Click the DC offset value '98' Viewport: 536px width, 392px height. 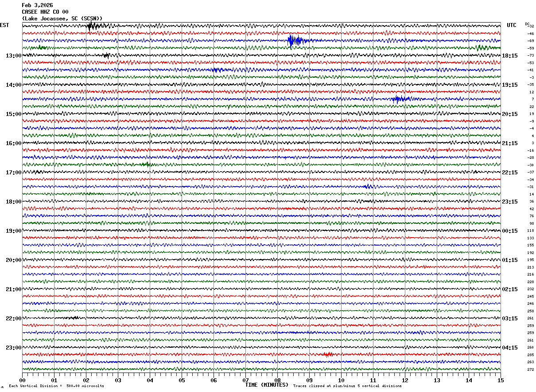pos(532,223)
